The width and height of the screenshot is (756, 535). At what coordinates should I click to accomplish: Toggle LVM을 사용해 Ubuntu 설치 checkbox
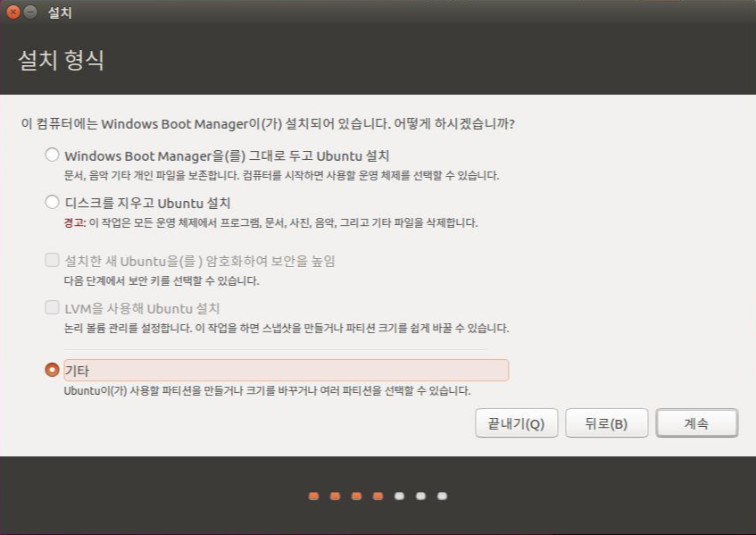52,307
